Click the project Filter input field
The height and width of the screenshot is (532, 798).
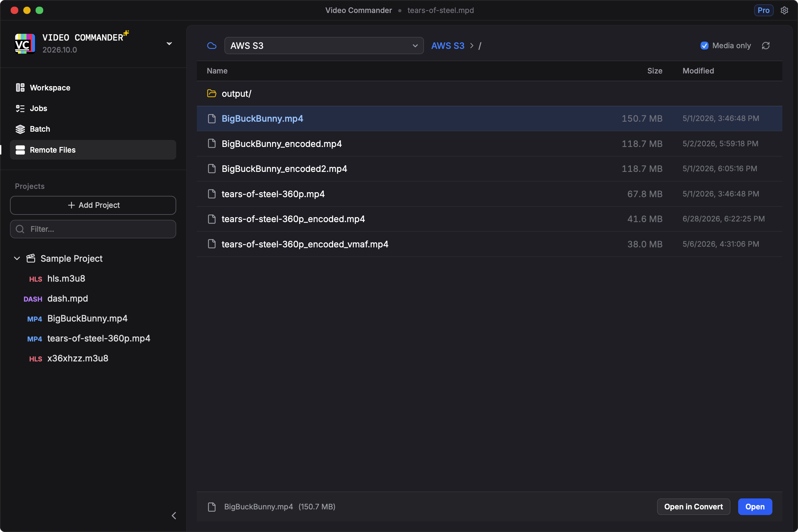(x=93, y=229)
